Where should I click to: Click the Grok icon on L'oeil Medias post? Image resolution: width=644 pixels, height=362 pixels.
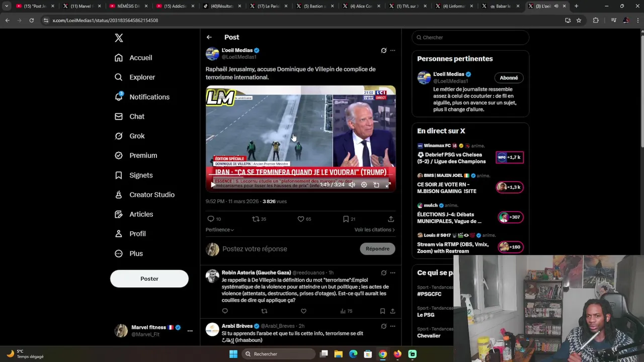(x=383, y=50)
